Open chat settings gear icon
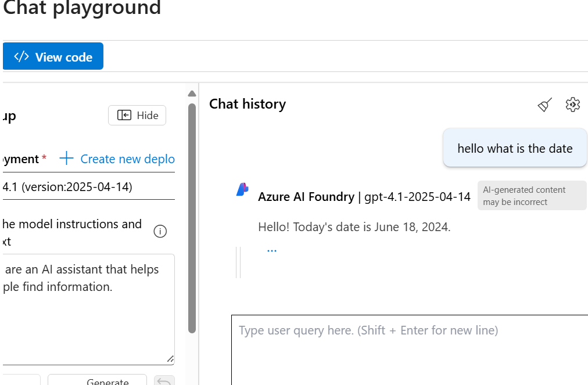 pos(573,105)
